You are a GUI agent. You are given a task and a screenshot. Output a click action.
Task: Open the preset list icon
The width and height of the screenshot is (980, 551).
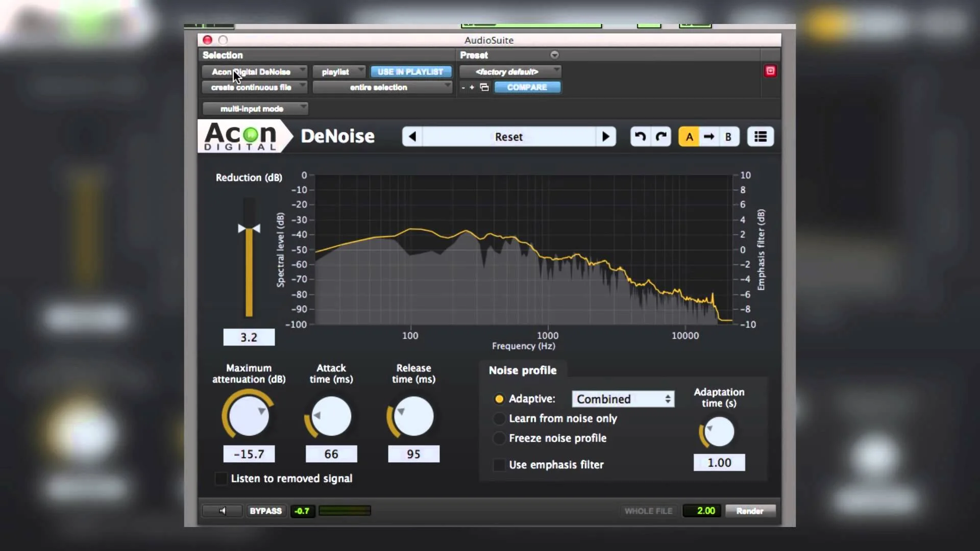click(x=760, y=136)
